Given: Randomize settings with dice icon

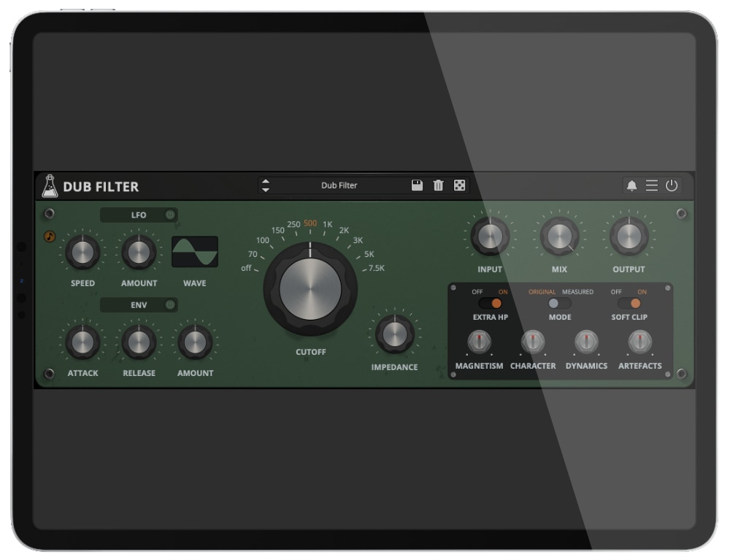Looking at the screenshot, I should click(459, 185).
